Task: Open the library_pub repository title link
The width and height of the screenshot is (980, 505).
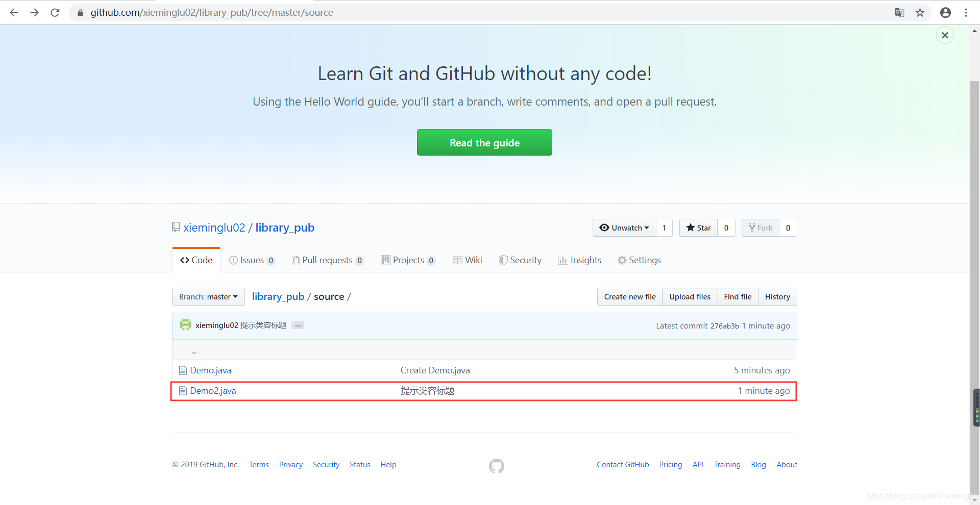Action: 285,228
